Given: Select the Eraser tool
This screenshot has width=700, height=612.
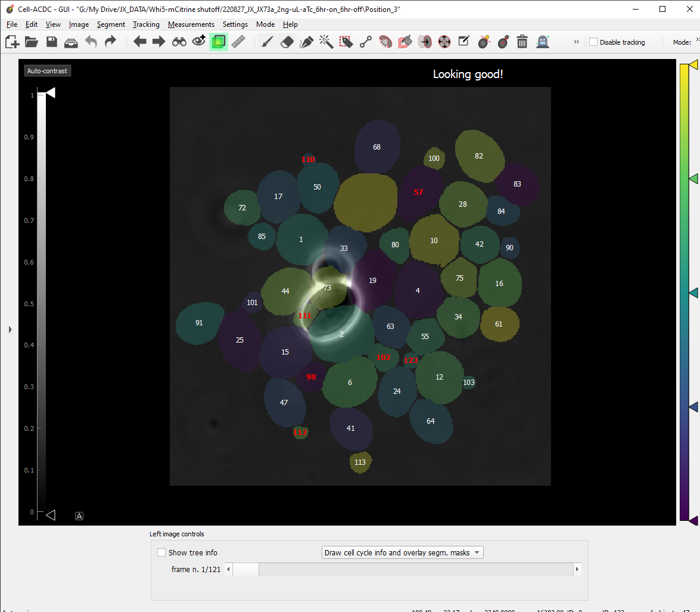Looking at the screenshot, I should 287,42.
